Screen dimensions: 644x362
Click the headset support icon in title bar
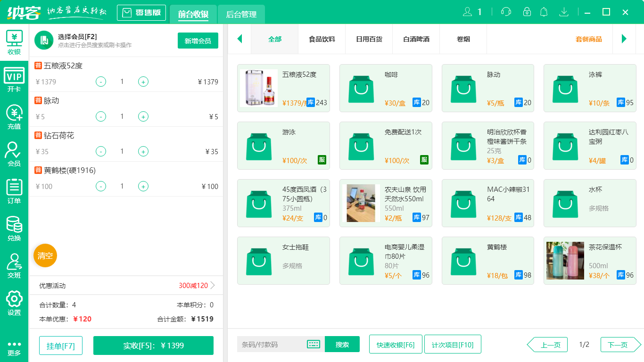[505, 12]
